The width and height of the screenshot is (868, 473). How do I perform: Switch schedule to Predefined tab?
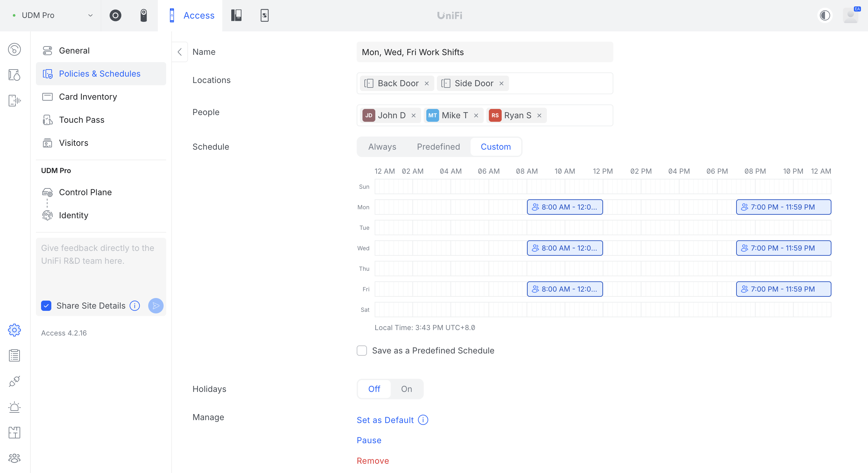pos(438,147)
